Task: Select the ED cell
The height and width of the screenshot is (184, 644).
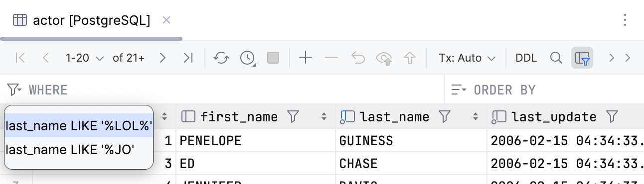Action: 256,163
